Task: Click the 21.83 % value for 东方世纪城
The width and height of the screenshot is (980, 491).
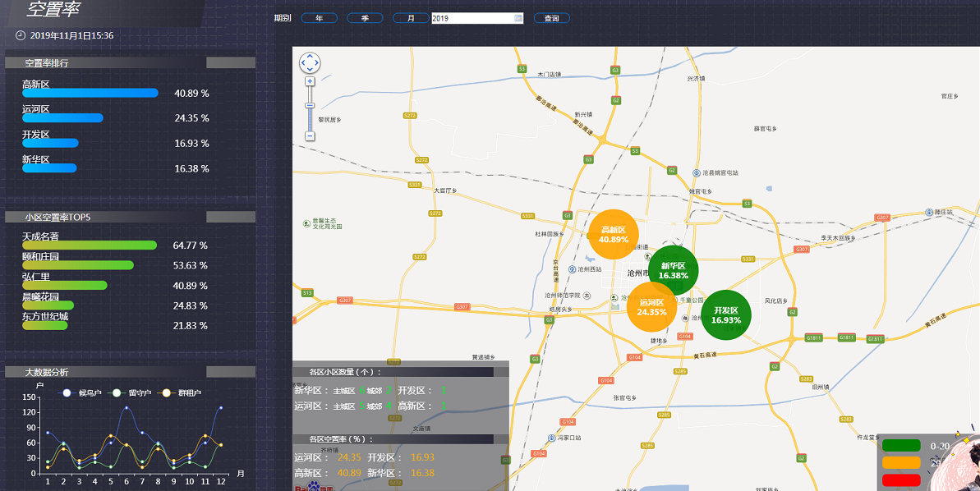Action: [x=191, y=325]
